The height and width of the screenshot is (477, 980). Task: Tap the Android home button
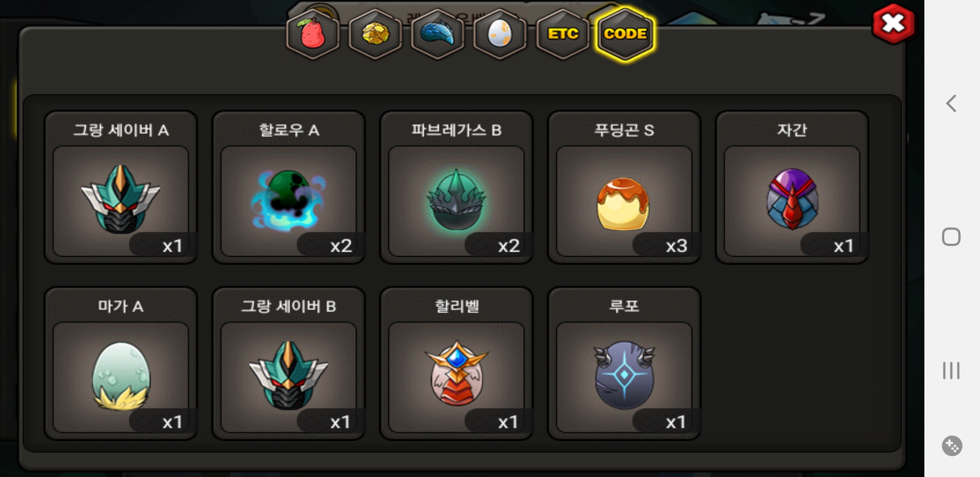pos(951,237)
